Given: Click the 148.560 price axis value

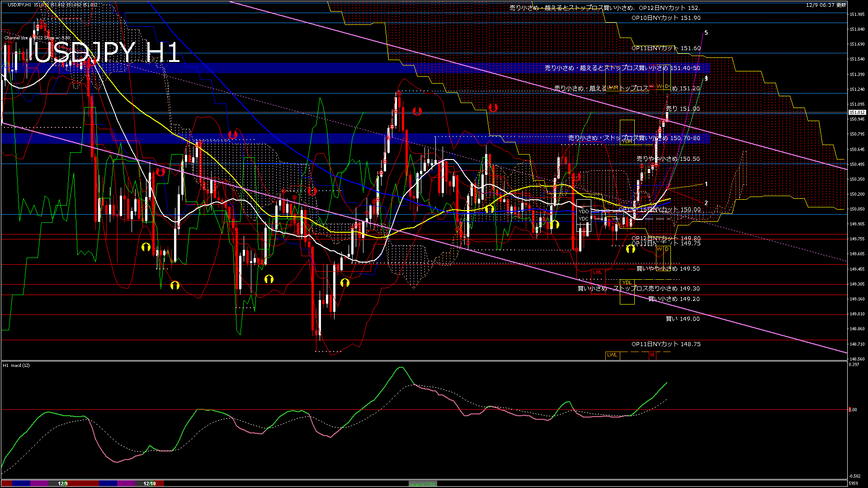Looking at the screenshot, I should pyautogui.click(x=857, y=359).
